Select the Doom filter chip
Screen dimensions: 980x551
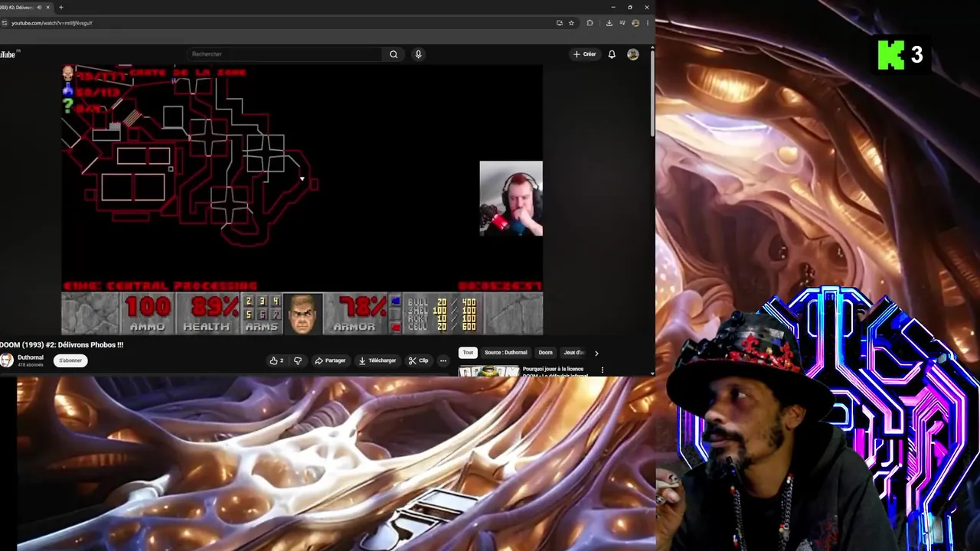545,353
